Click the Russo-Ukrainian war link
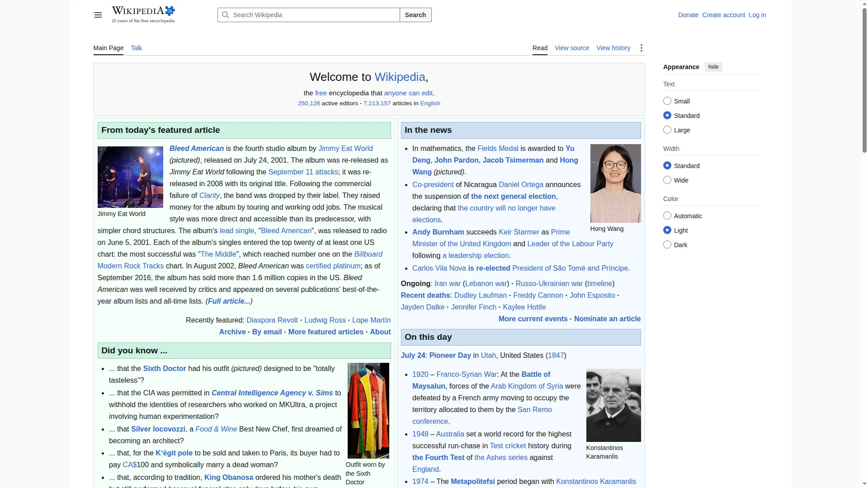 (x=549, y=283)
